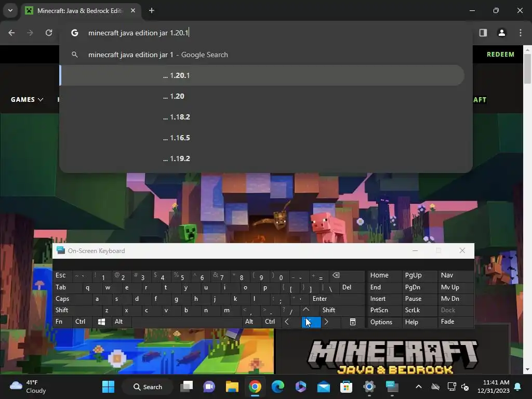
Task: Click the Help key on on-screen keyboard
Action: [x=419, y=322]
